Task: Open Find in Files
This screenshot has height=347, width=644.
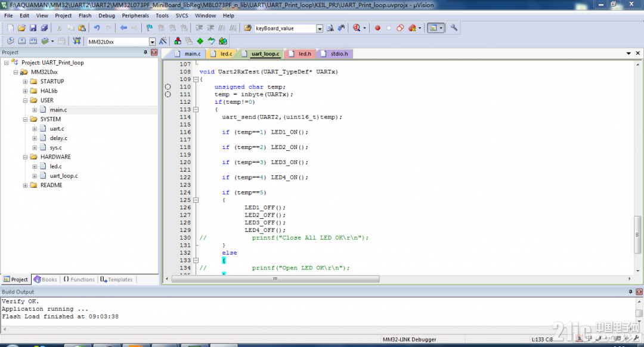Action: [x=247, y=28]
